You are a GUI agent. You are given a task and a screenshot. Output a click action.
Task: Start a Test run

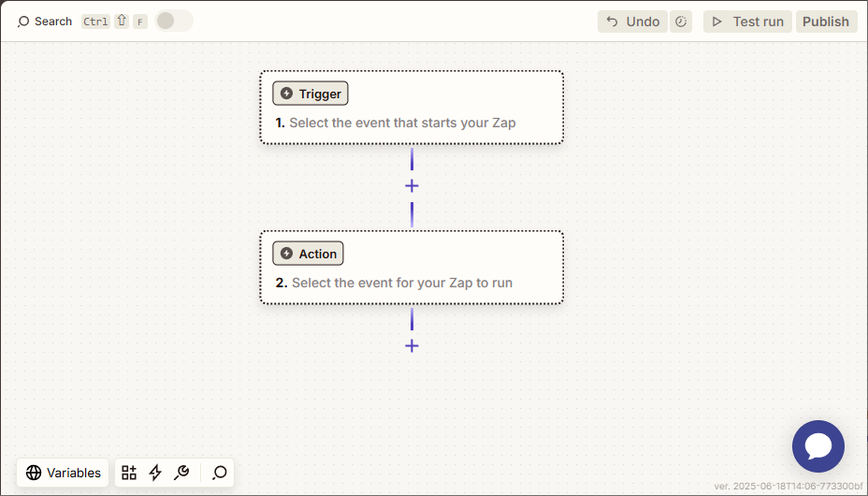(x=747, y=22)
